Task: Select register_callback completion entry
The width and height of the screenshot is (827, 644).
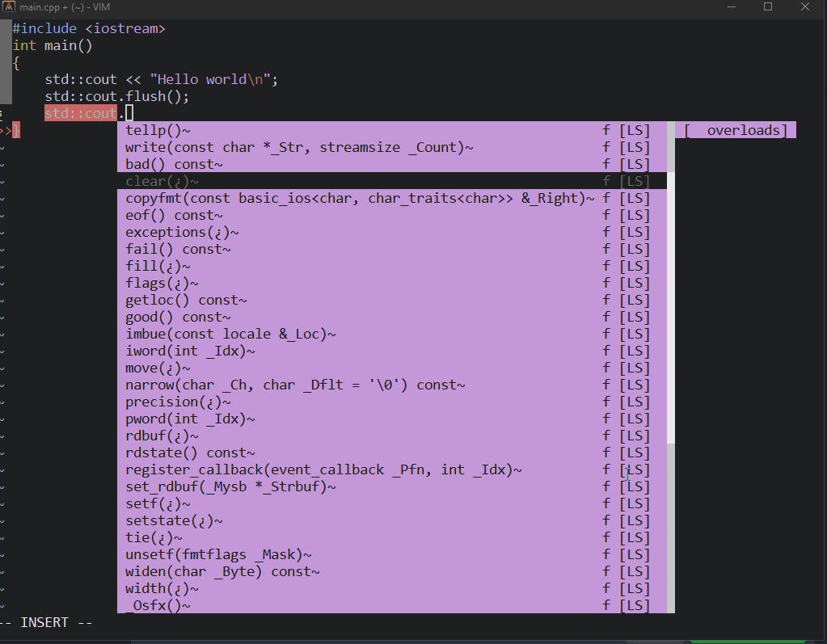Action: pyautogui.click(x=392, y=469)
